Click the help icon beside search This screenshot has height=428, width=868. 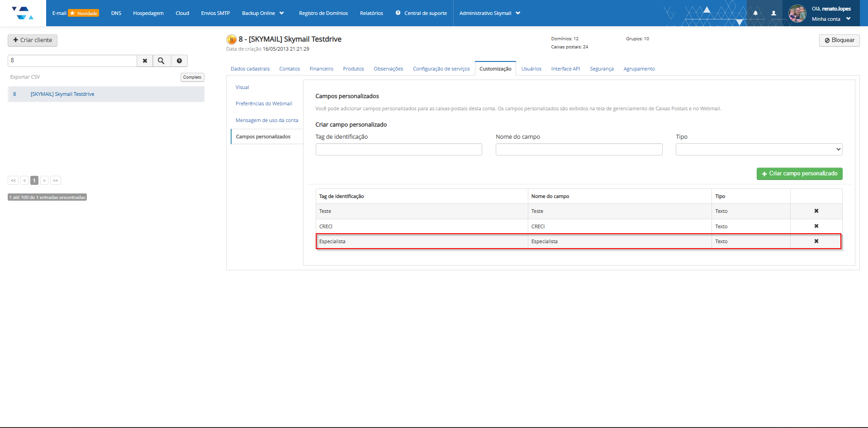tap(179, 61)
